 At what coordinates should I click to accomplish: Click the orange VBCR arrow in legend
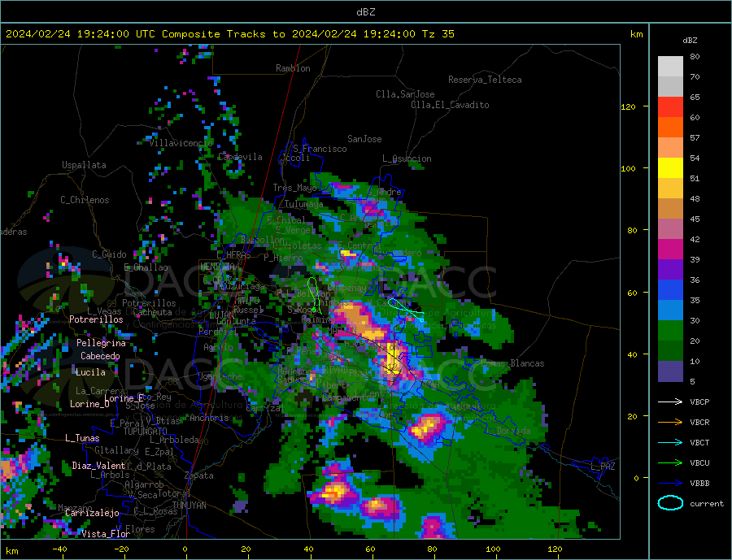670,422
